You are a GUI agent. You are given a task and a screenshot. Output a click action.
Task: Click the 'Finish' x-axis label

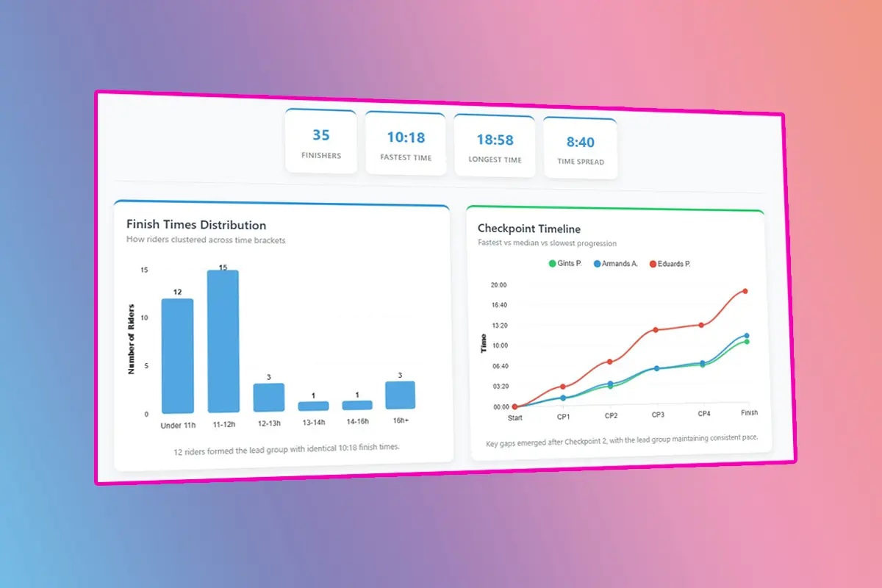pos(749,412)
